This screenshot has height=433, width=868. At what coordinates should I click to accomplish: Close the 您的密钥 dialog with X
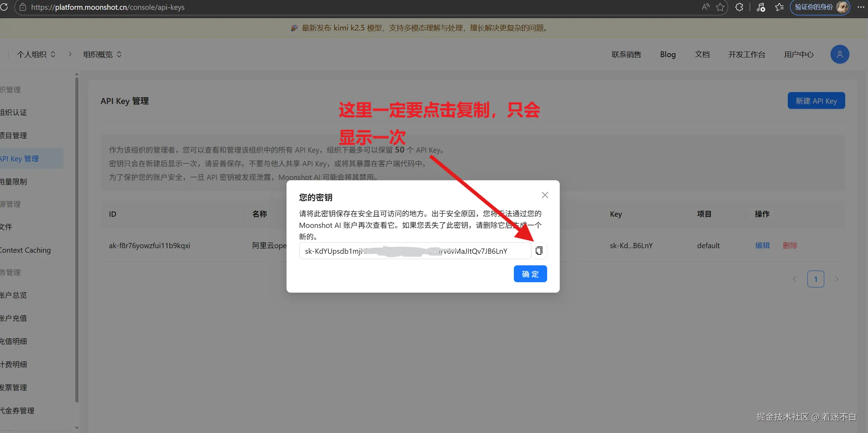[545, 195]
